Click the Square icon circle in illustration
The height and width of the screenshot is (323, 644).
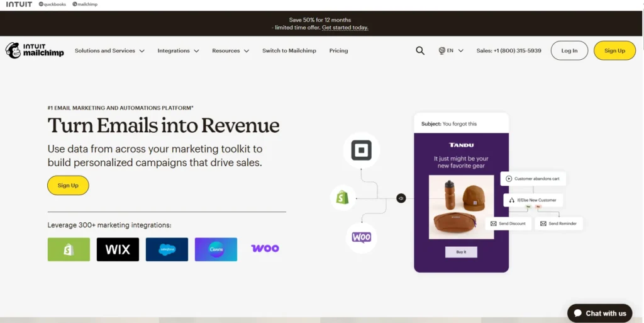(x=362, y=150)
